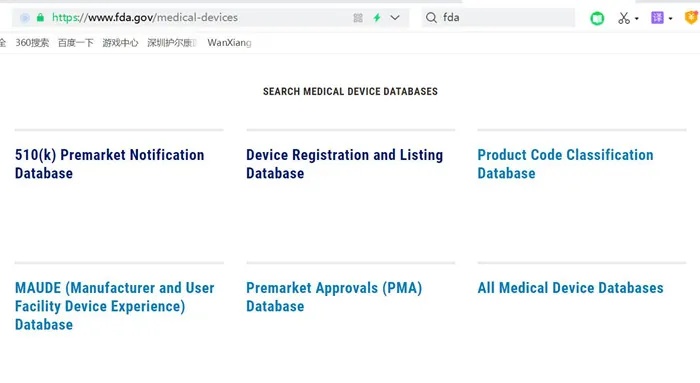Open the scissors tool dropdown arrow

[637, 18]
